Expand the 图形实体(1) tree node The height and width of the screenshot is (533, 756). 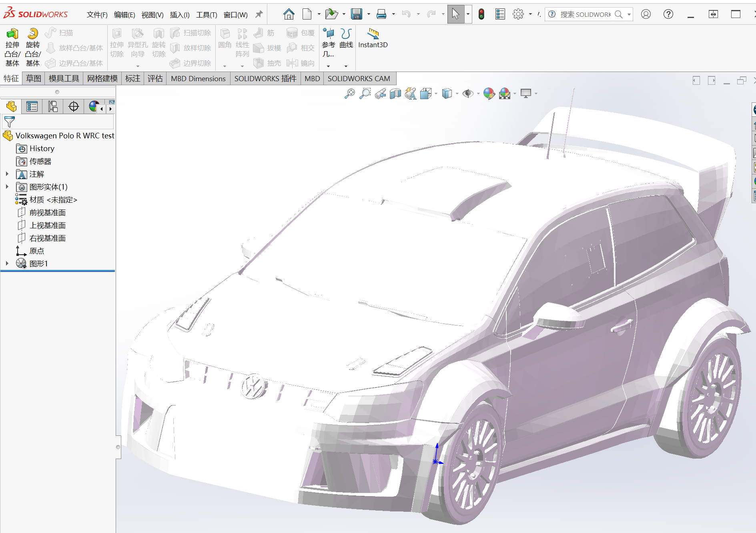pyautogui.click(x=7, y=187)
